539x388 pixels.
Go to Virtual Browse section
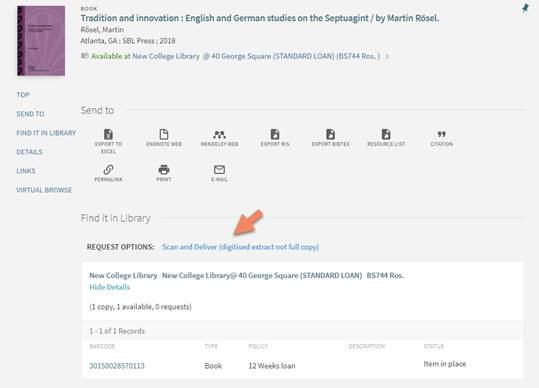[x=44, y=190]
